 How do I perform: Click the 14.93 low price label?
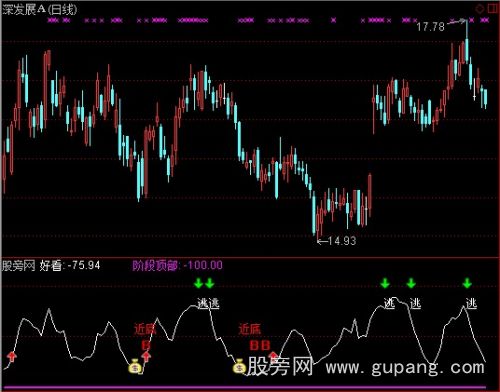point(342,241)
